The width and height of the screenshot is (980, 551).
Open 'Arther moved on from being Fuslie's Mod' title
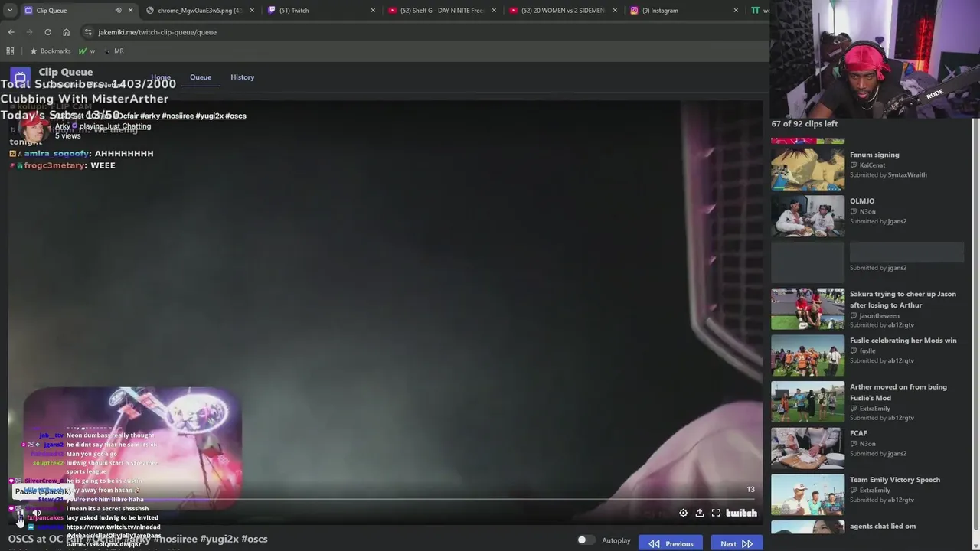(x=898, y=392)
